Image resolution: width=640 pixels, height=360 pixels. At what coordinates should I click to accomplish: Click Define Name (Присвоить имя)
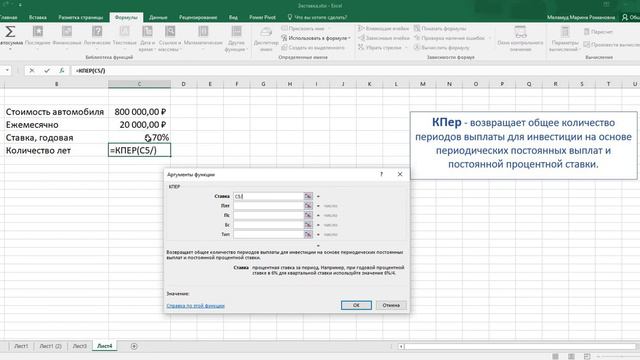[303, 29]
